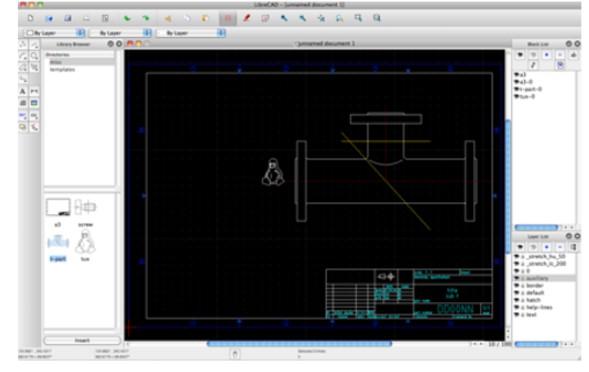Toggle visibility of the border layer
Viewport: 589px width, 372px height.
coord(517,286)
